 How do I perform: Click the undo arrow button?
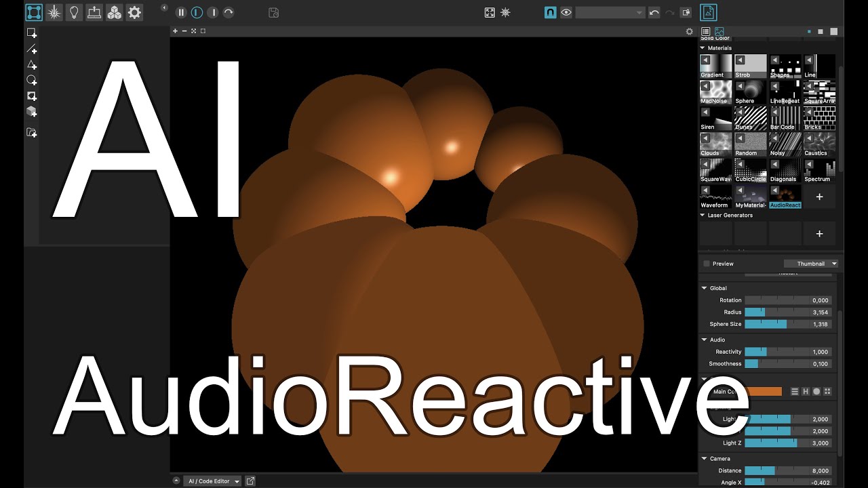pos(654,12)
